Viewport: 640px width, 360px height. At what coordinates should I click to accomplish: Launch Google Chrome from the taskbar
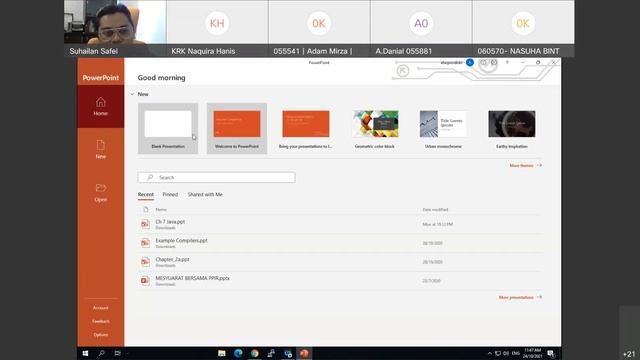click(255, 353)
